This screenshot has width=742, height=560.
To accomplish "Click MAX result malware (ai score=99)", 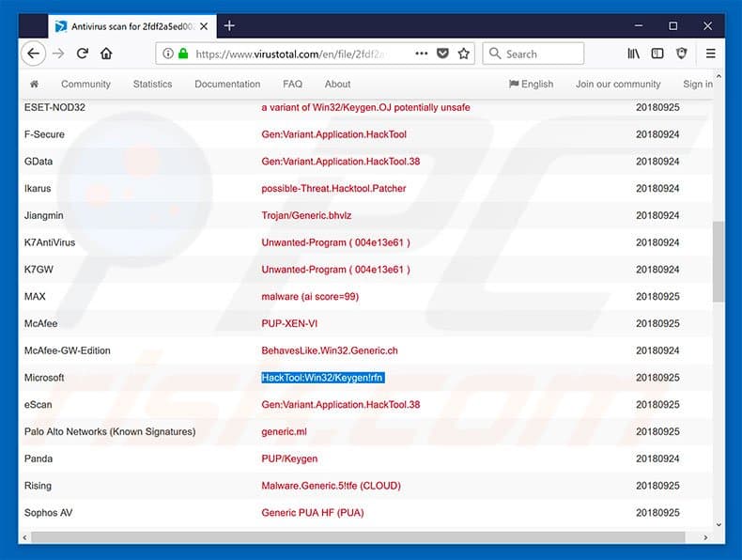I will pyautogui.click(x=310, y=296).
